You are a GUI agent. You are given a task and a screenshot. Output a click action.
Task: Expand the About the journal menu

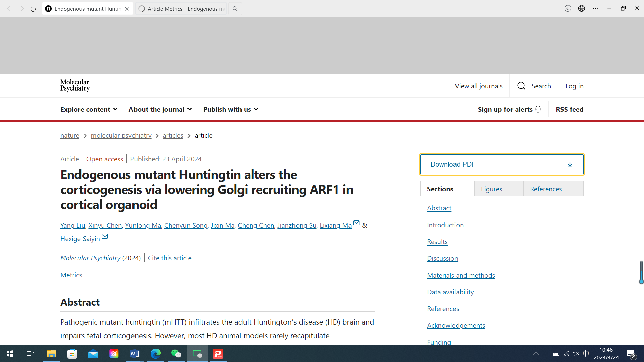click(x=160, y=109)
